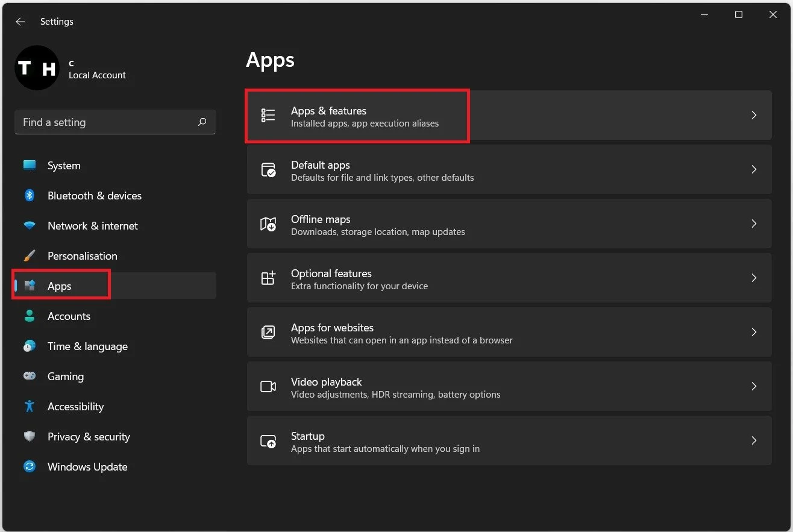
Task: Expand Optional features chevron
Action: coord(754,278)
